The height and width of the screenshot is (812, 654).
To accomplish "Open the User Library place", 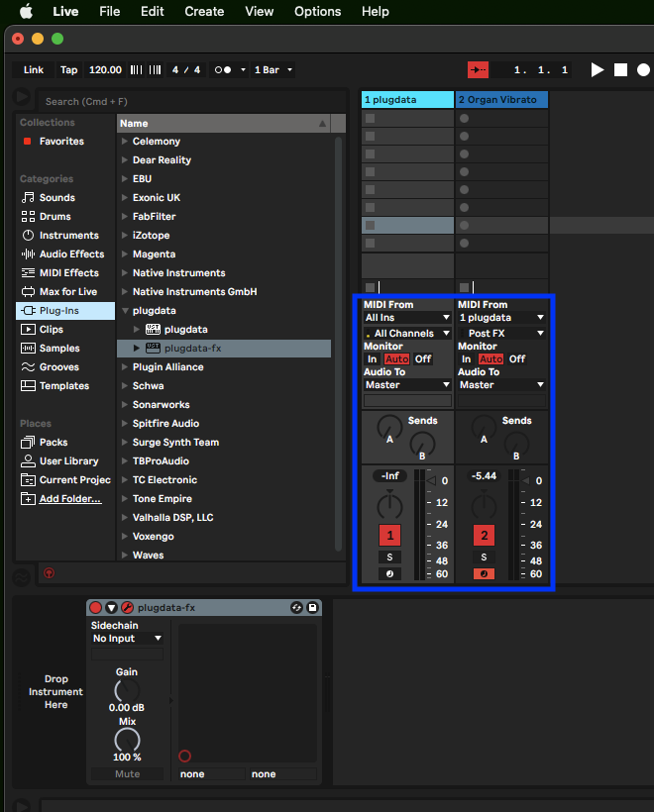I will coord(68,460).
